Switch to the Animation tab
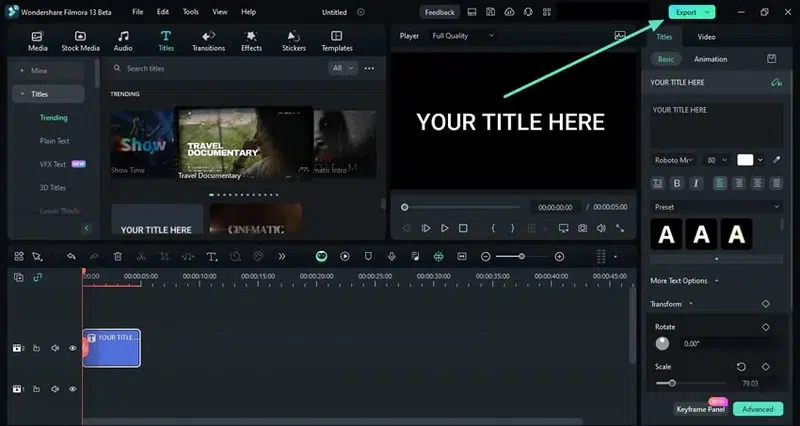Screen dimensions: 800x426 pyautogui.click(x=711, y=59)
